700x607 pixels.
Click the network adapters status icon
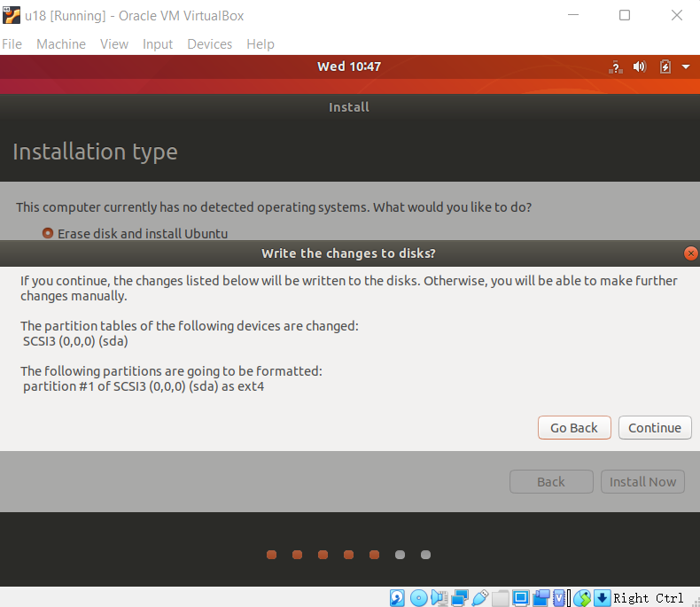coord(460,598)
